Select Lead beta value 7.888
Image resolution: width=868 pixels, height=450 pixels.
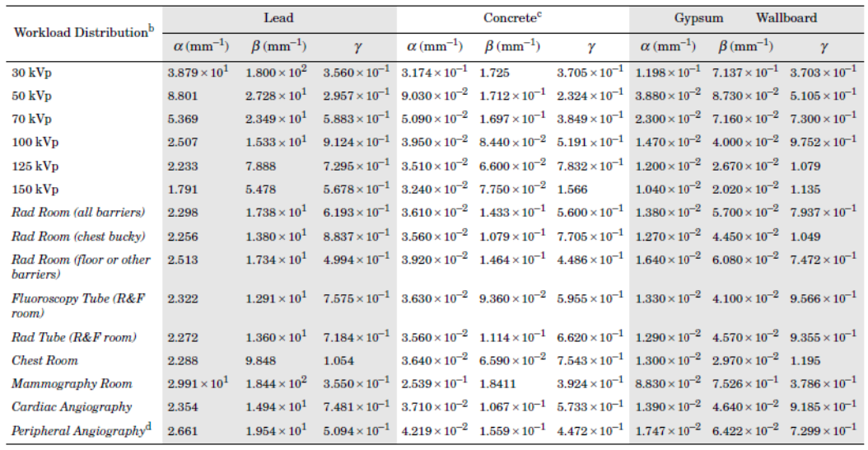261,166
